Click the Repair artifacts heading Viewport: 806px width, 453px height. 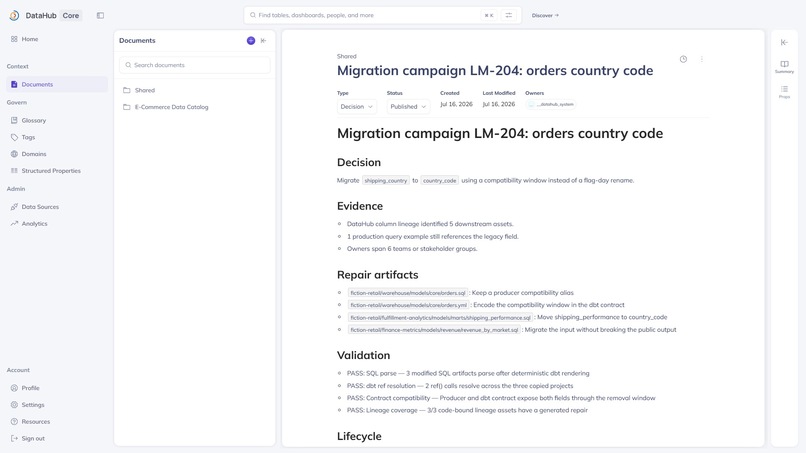(377, 275)
